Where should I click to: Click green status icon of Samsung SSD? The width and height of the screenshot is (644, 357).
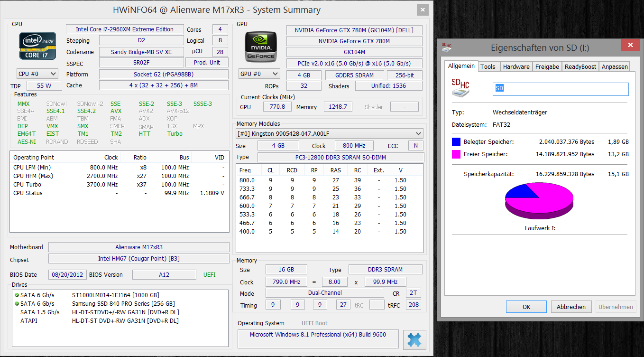(x=17, y=303)
